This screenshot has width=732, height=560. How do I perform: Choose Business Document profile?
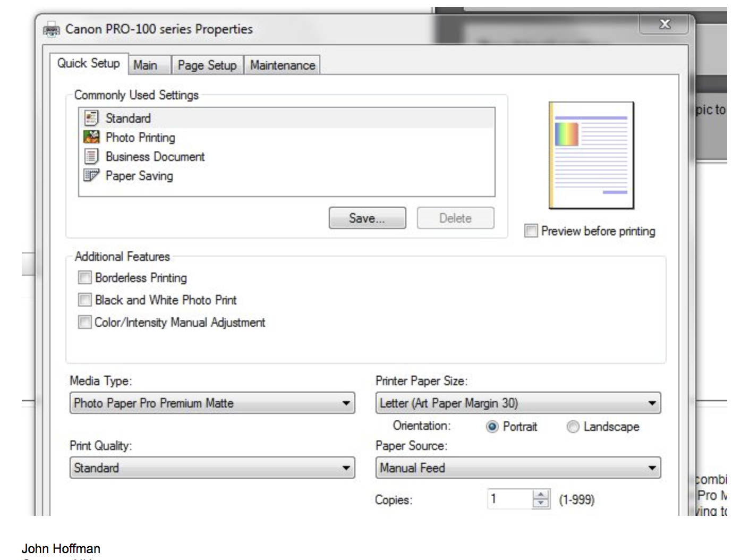coord(287,156)
